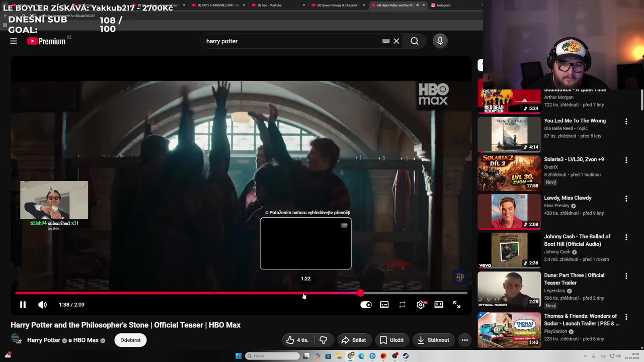Run the search with magnifier button
The width and height of the screenshot is (644, 362).
pyautogui.click(x=415, y=41)
